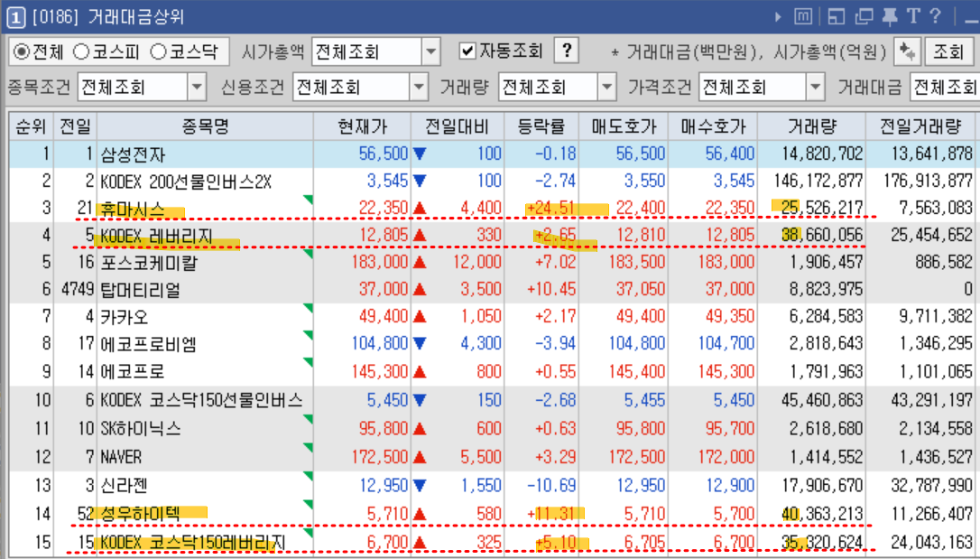Viewport: 980px width, 559px height.
Task: Click green corner marker on 포스코케미칼 row
Action: click(x=308, y=254)
